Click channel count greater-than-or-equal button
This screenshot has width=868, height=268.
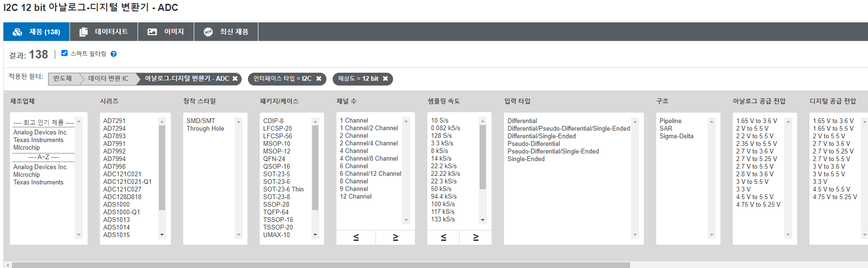[395, 238]
